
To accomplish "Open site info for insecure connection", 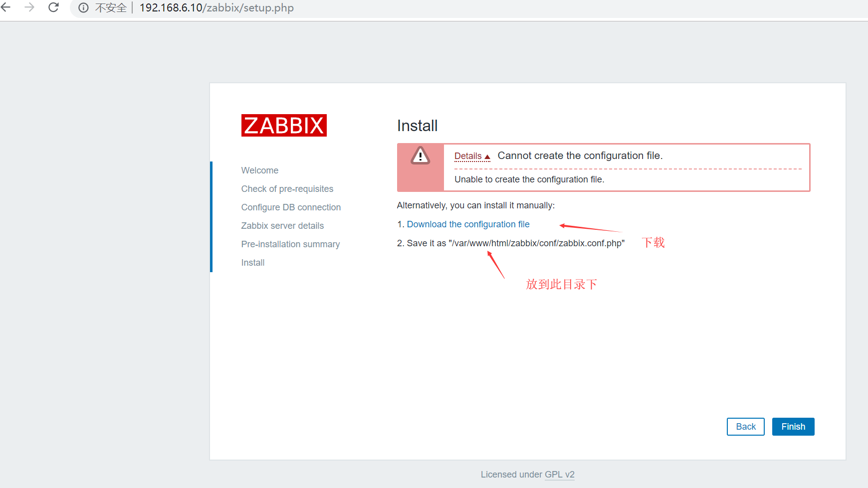I will tap(83, 8).
